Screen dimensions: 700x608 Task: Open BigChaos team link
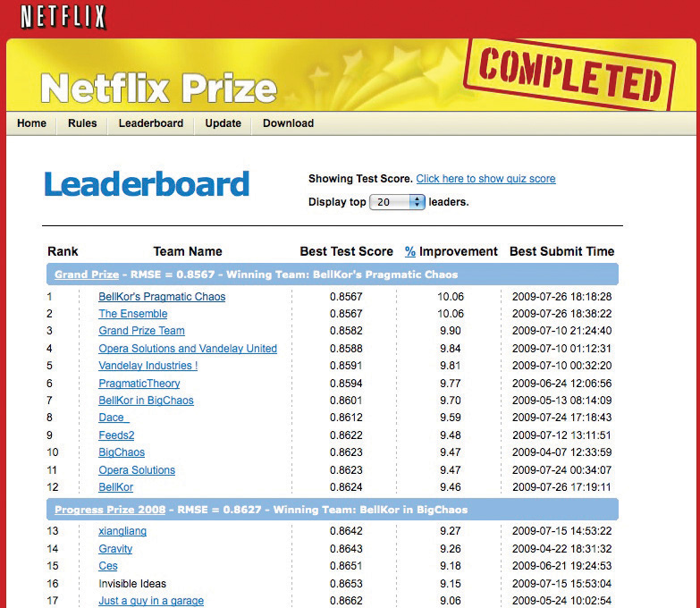[122, 452]
